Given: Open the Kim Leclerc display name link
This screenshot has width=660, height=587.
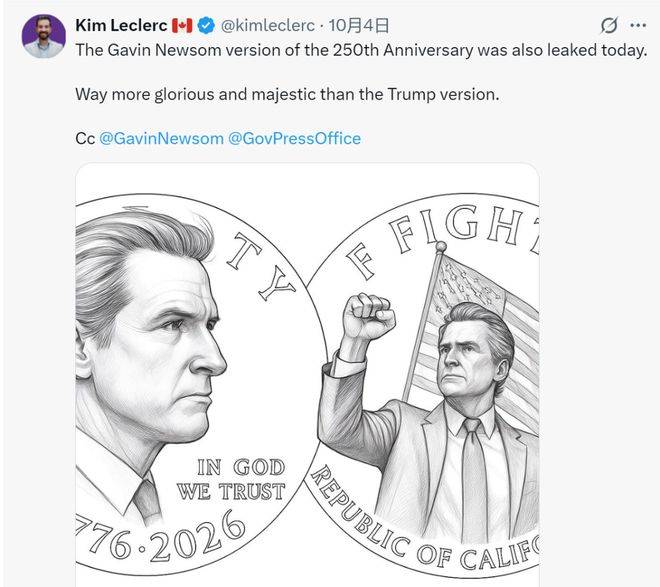Looking at the screenshot, I should [x=120, y=24].
